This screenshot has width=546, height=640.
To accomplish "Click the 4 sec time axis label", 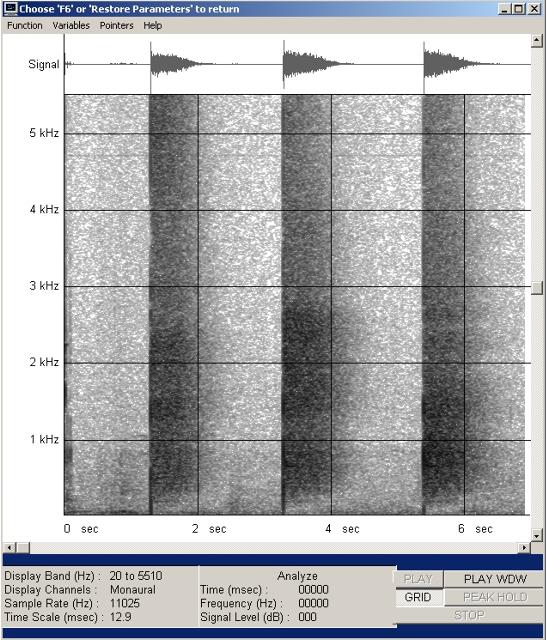I will tap(342, 529).
